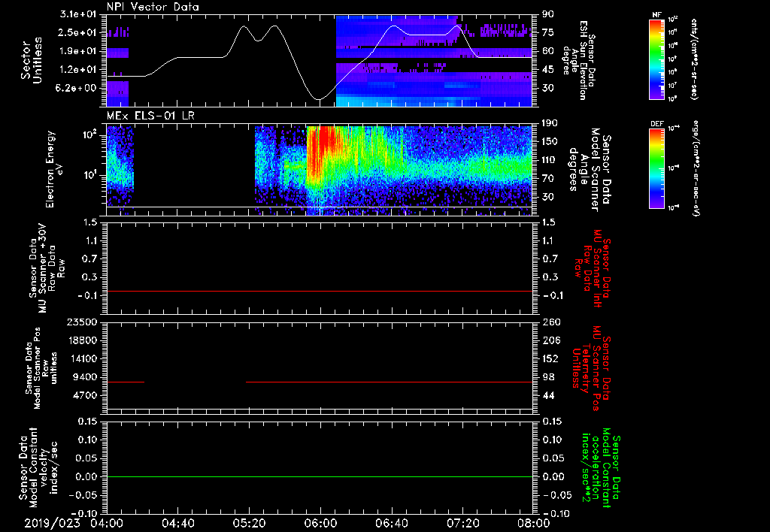
Task: Click the "14100" scanner position tick value
Action: tap(82, 358)
